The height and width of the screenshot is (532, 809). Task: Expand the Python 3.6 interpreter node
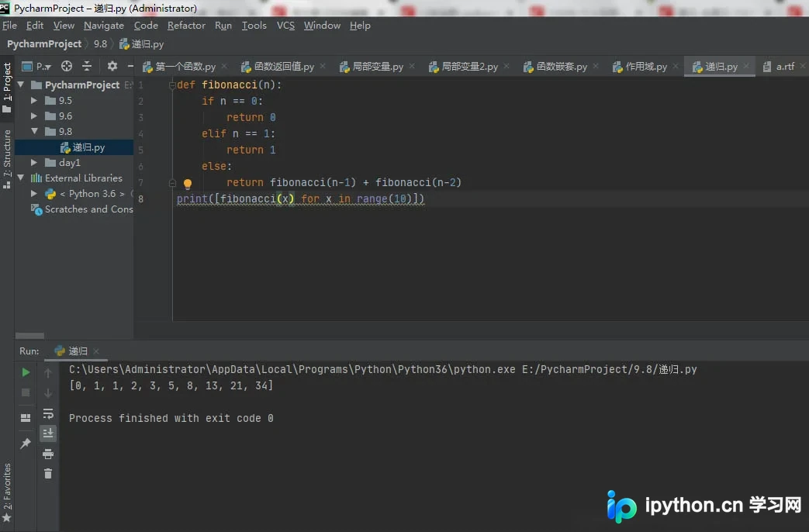tap(34, 194)
